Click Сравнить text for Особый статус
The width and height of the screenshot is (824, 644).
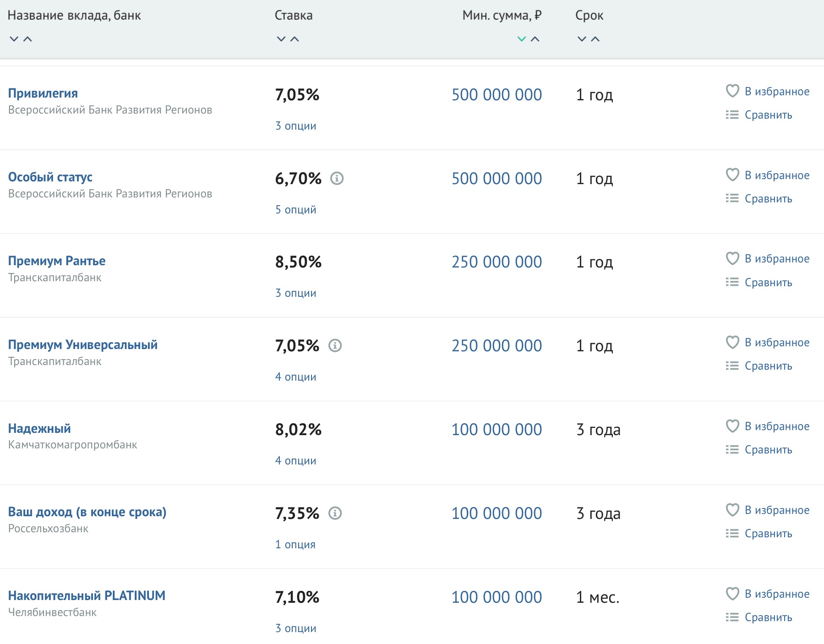pos(768,199)
